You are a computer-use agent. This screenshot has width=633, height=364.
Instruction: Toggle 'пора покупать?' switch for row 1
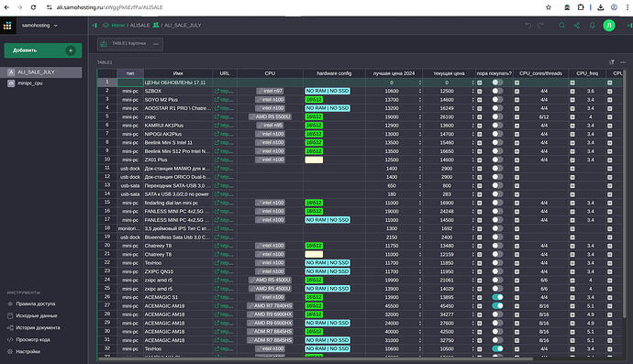tap(497, 83)
